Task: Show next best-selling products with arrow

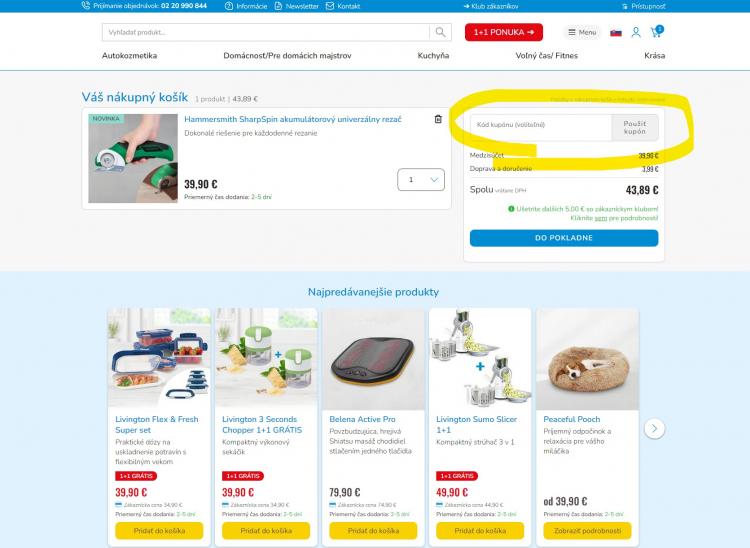Action: coord(654,428)
